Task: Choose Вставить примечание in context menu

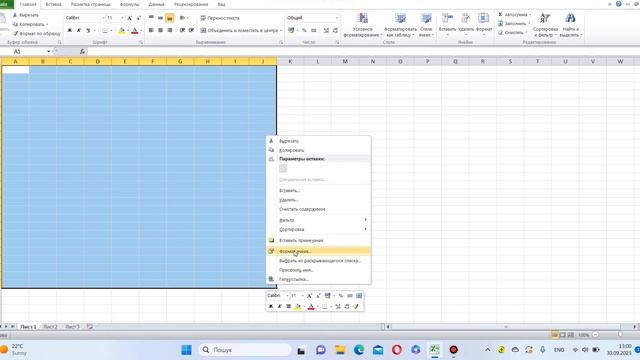Action: coord(318,240)
